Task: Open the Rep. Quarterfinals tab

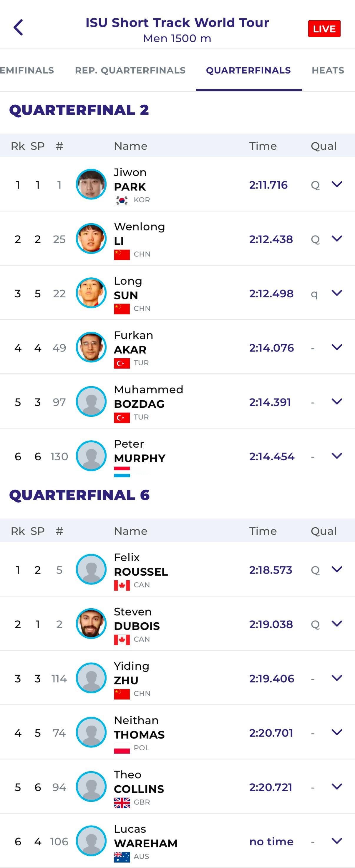Action: [130, 70]
